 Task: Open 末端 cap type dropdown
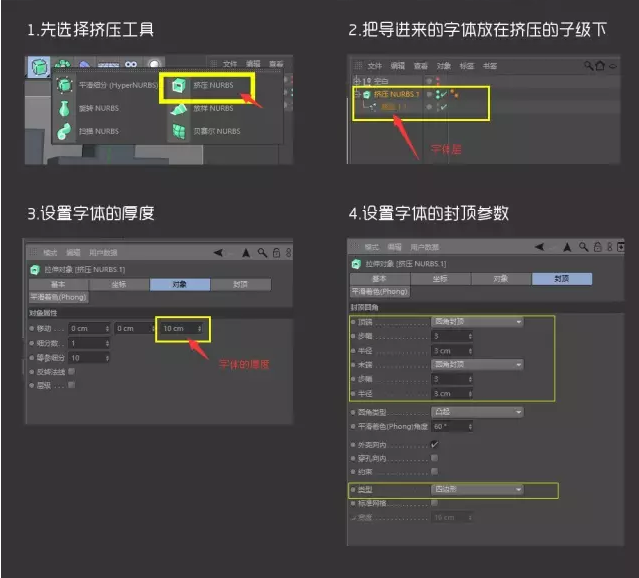point(477,364)
